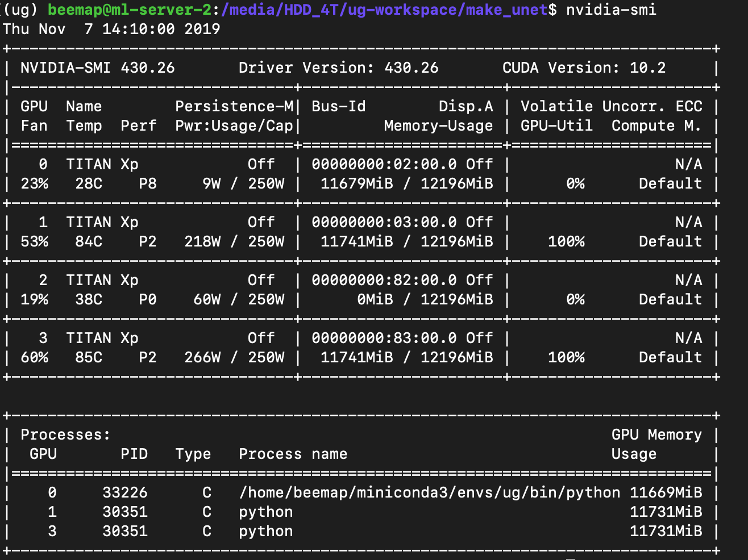Screen dimensions: 748x560
Task: Click the bus id 00000000:82:00.0
Action: tap(384, 280)
